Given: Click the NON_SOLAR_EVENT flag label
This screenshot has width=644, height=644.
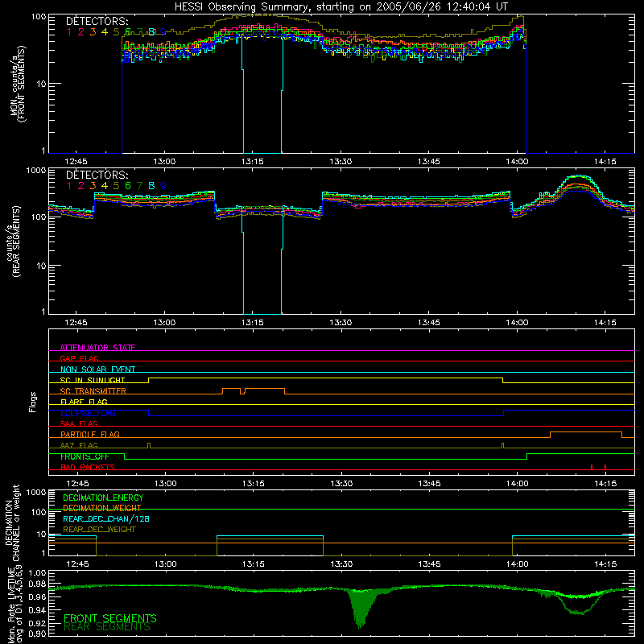Looking at the screenshot, I should coord(97,369).
